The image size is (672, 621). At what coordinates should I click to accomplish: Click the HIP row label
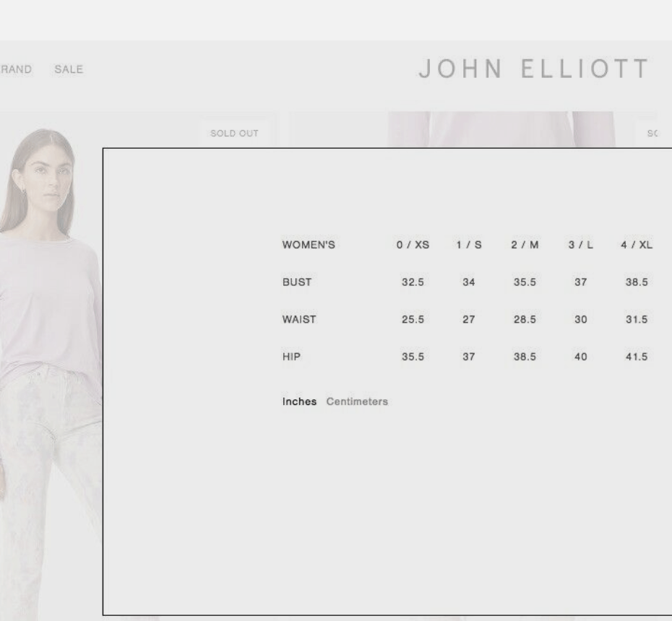point(291,357)
